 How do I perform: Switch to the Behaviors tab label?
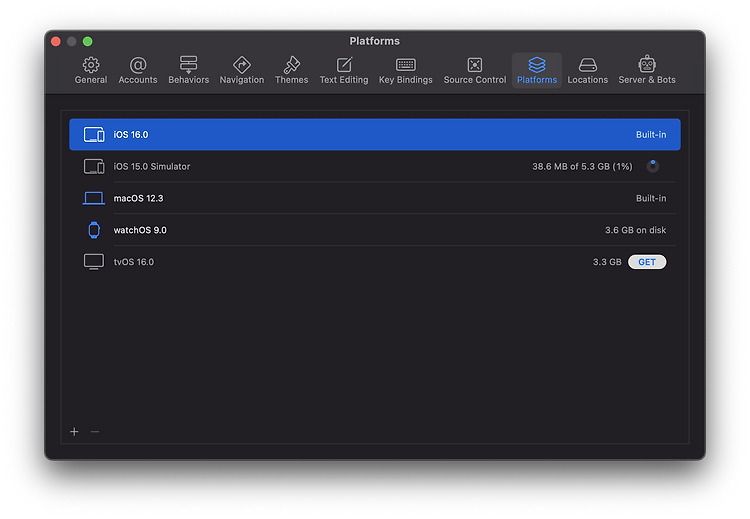(188, 80)
